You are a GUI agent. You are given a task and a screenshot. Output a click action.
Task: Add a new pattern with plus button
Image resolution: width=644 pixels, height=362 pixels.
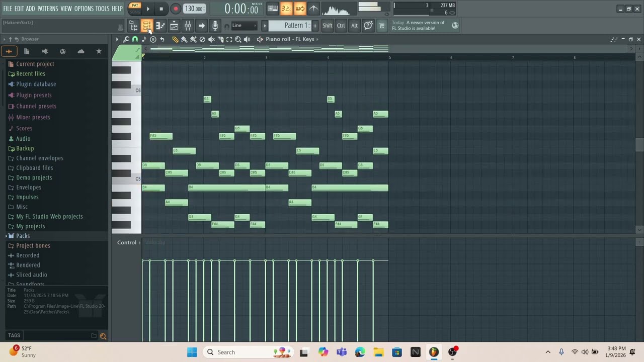coord(315,26)
